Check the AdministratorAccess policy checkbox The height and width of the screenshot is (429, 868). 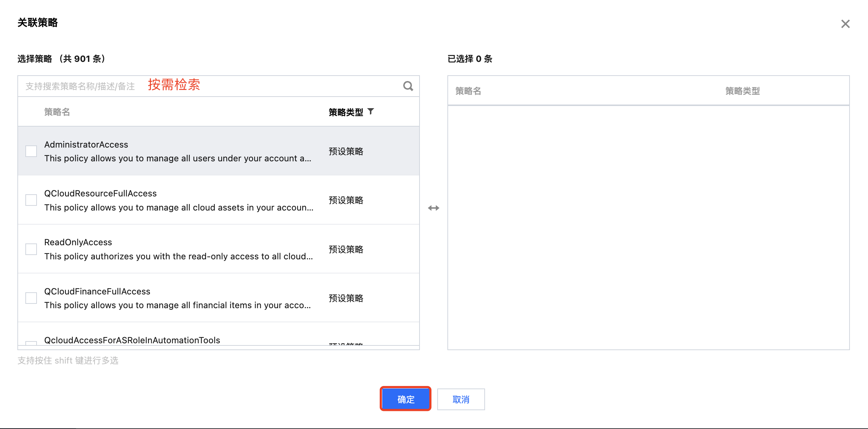point(31,151)
